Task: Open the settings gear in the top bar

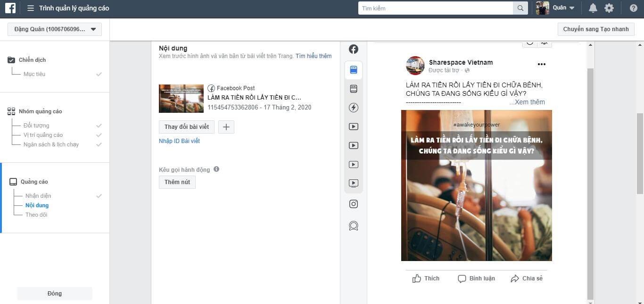Action: [609, 8]
